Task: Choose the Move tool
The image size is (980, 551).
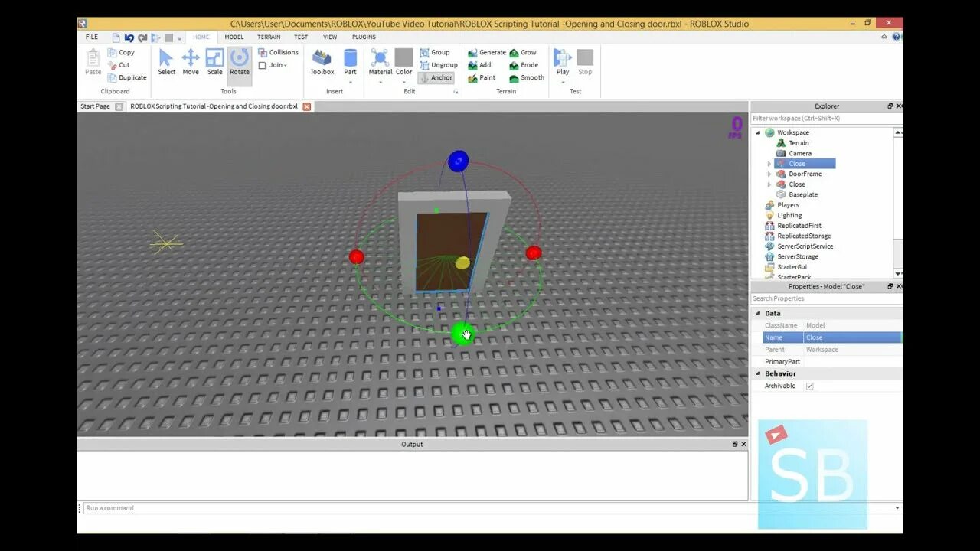Action: click(191, 63)
